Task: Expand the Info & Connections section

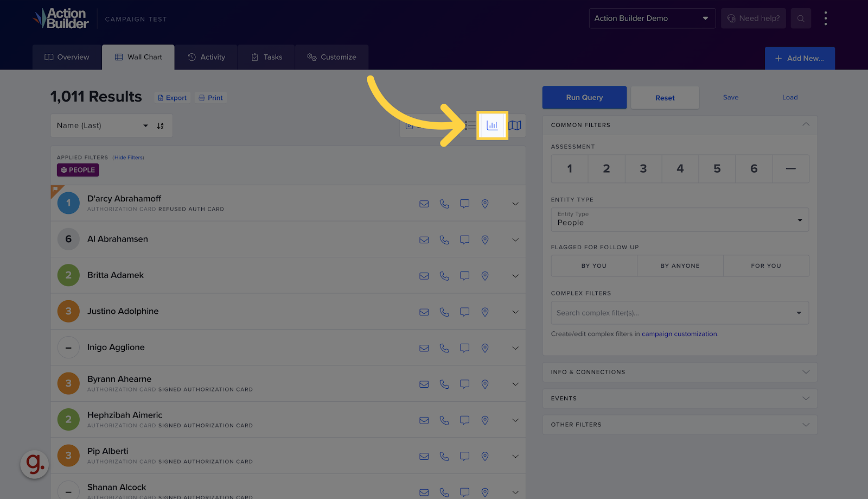Action: pyautogui.click(x=680, y=372)
